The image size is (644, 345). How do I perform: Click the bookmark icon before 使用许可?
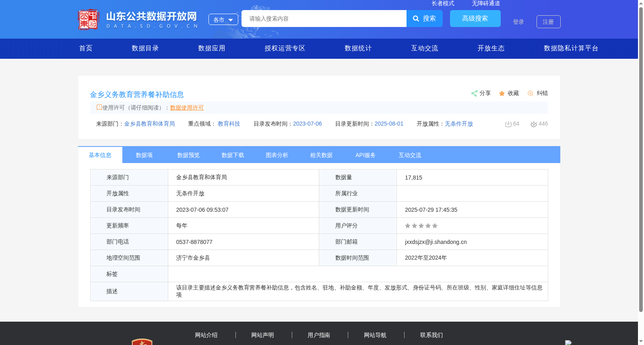[99, 107]
